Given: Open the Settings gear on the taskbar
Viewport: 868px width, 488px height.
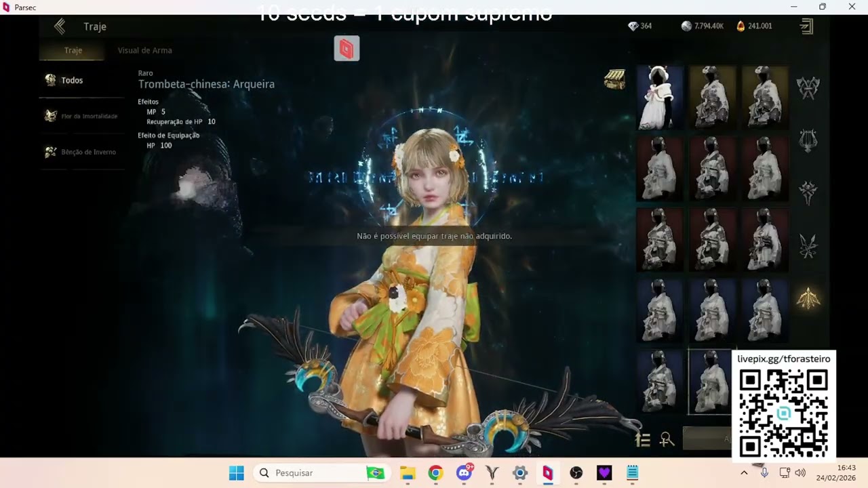Looking at the screenshot, I should [x=520, y=473].
